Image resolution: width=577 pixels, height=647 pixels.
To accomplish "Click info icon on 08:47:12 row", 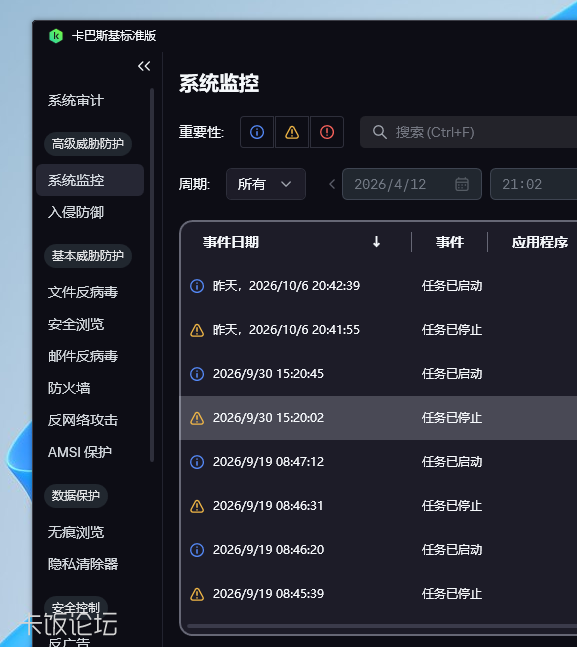I will [197, 462].
